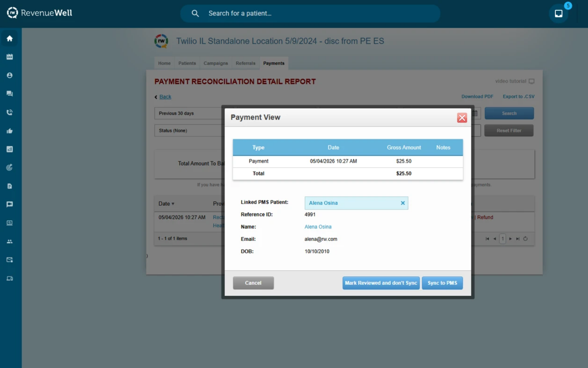
Task: Select the email alena@rw.com
Action: (x=321, y=239)
